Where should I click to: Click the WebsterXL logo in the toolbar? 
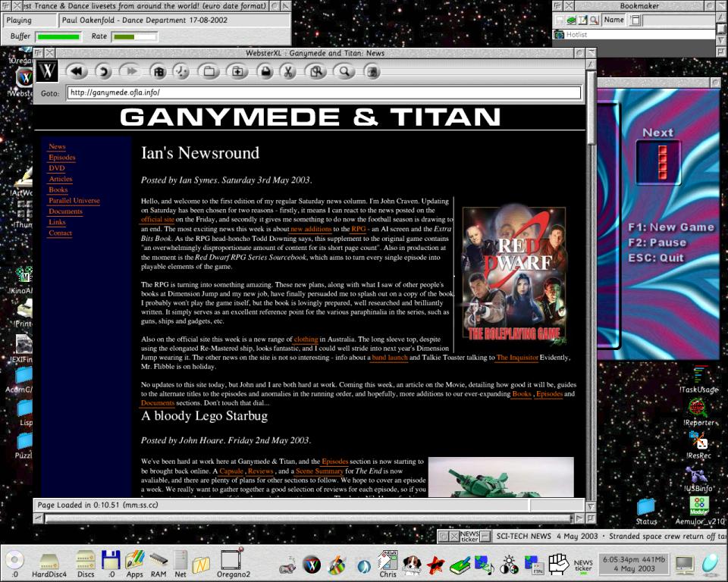coord(47,71)
